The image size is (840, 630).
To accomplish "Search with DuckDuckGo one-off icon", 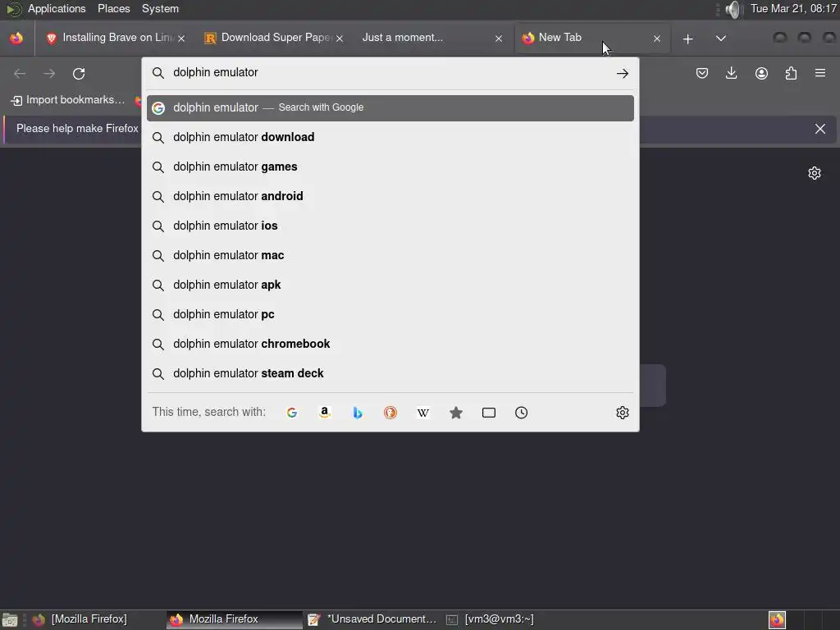I will 390,413.
